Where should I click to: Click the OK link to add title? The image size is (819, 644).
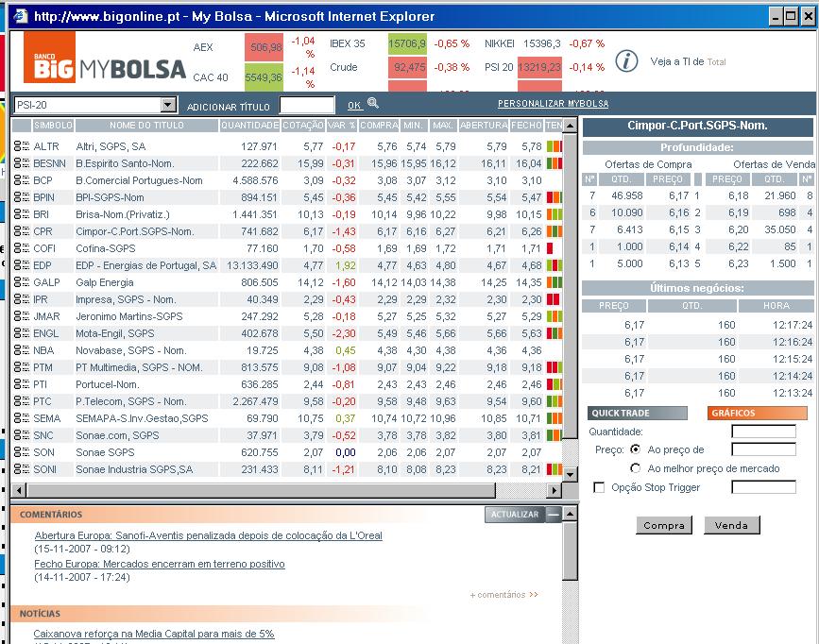354,106
